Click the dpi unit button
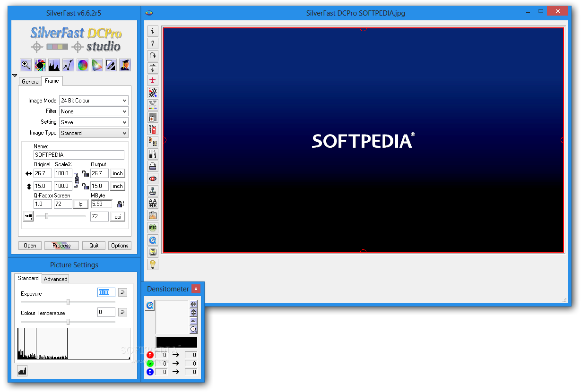This screenshot has width=581, height=392. [x=118, y=217]
